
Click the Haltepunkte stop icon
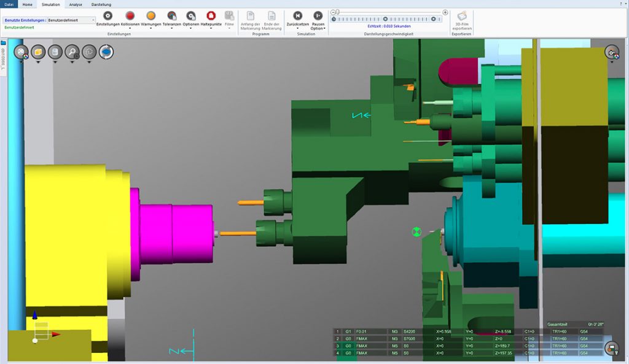click(211, 16)
